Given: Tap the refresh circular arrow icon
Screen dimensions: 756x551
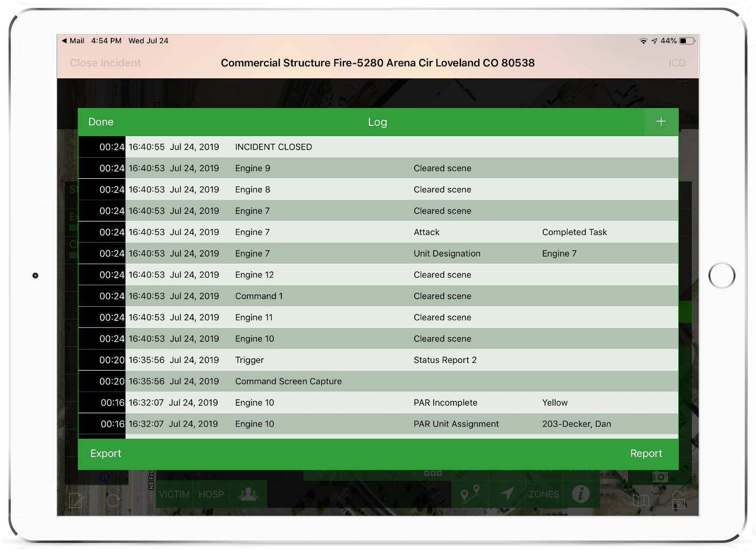Looking at the screenshot, I should tap(113, 501).
